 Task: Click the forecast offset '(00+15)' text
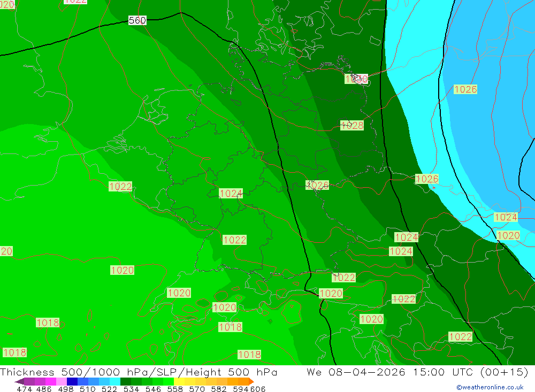[505, 372]
